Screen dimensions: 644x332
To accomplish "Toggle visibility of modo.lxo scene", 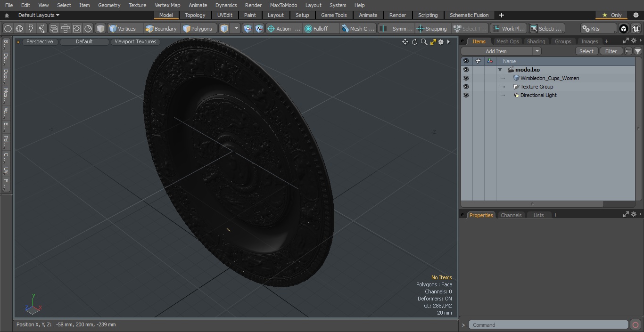I will [466, 70].
